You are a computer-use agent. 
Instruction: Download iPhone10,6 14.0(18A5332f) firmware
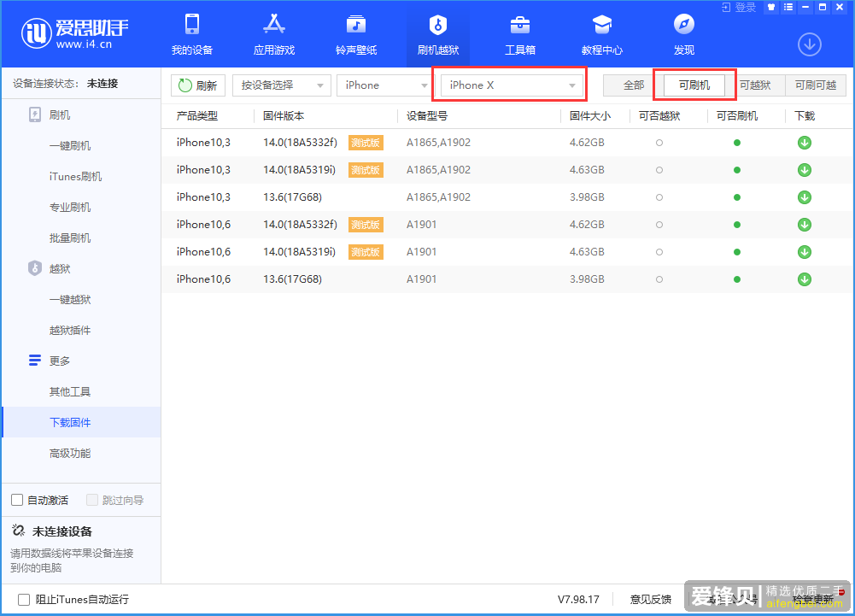point(805,225)
